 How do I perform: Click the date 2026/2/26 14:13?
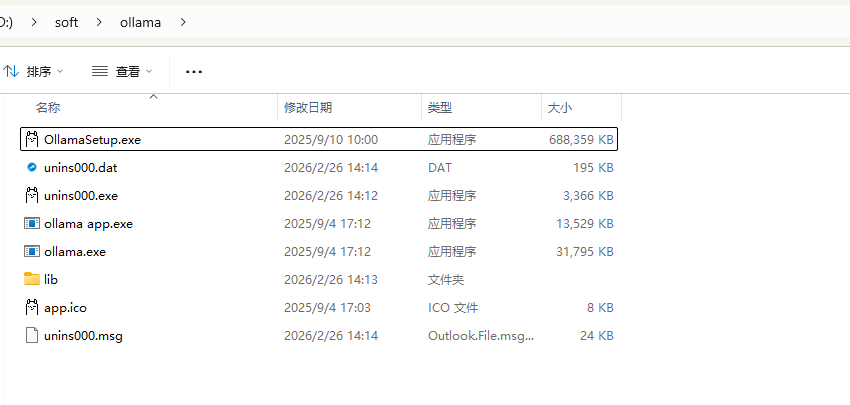pyautogui.click(x=331, y=279)
